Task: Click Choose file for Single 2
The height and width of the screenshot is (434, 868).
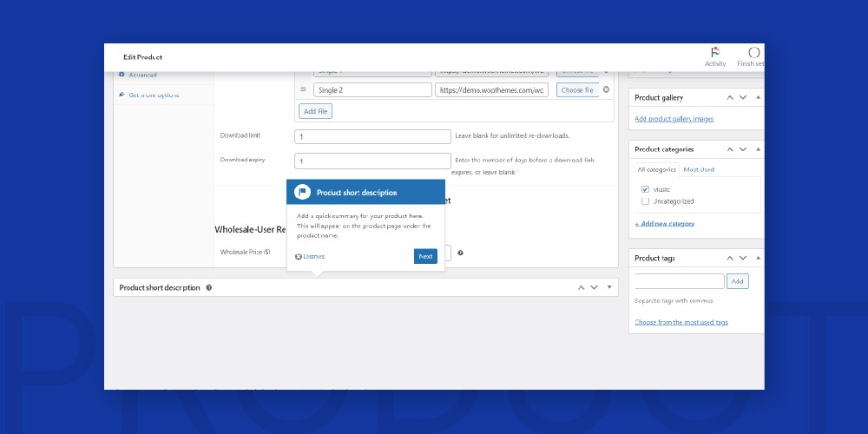Action: 577,89
